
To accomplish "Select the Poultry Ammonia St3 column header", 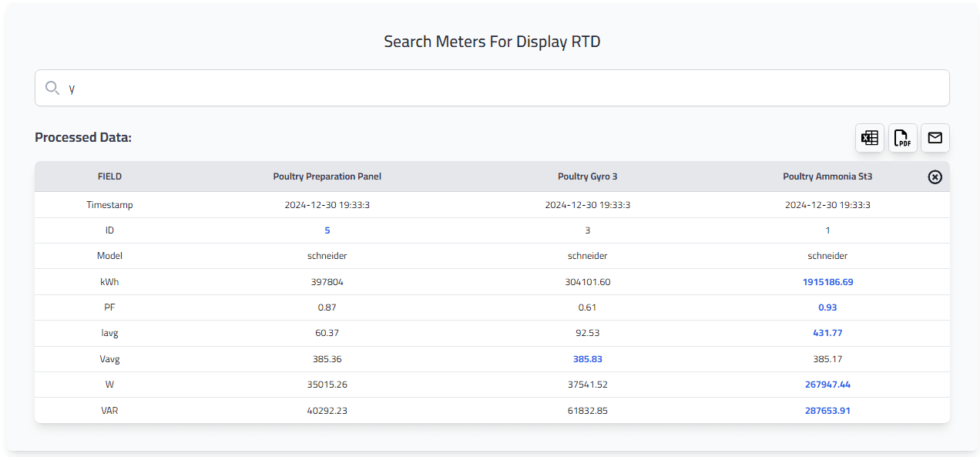I will (x=827, y=176).
